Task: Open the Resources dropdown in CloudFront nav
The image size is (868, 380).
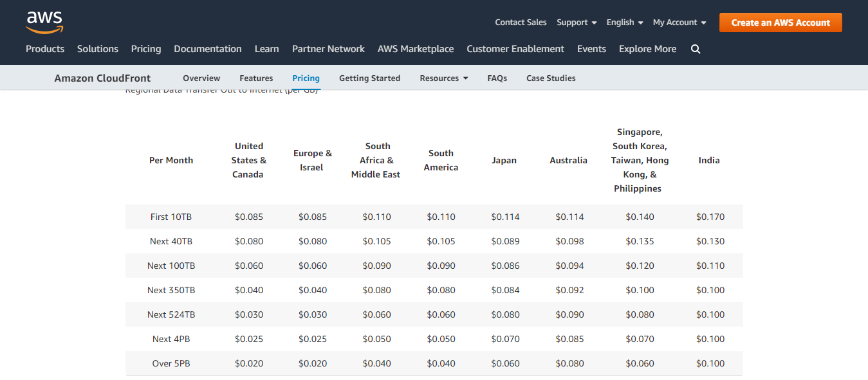Action: tap(443, 78)
